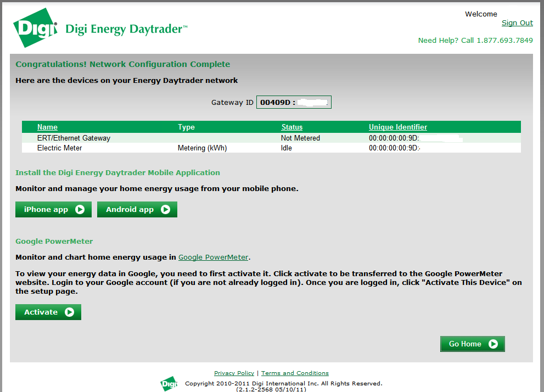
Task: Click the play arrow icon on Android app
Action: [165, 209]
